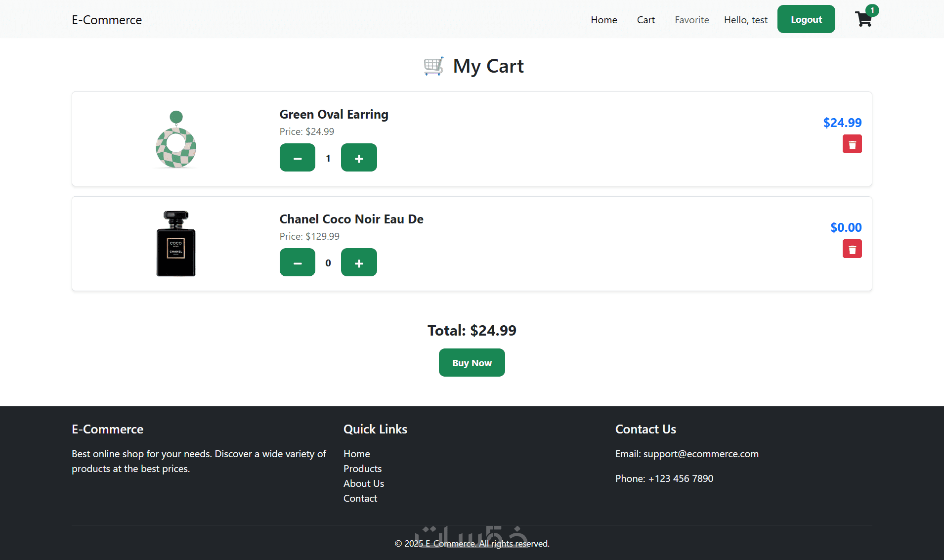Click the Hello, test greeting
The image size is (944, 560).
(746, 20)
